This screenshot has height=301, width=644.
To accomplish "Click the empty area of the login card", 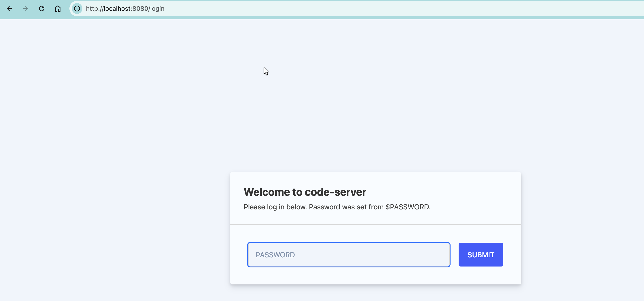I will (x=375, y=277).
